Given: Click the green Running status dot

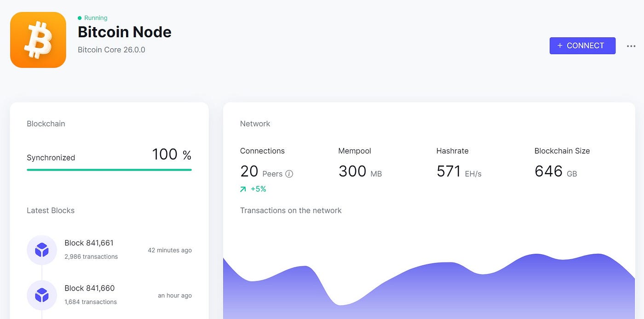Looking at the screenshot, I should [80, 18].
